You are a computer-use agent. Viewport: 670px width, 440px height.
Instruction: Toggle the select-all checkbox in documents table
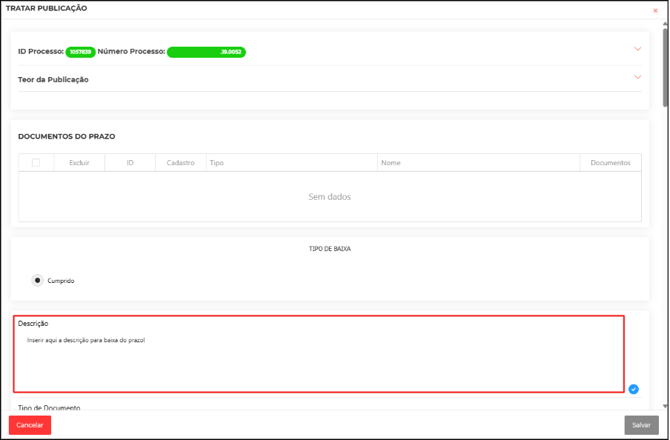(x=36, y=163)
